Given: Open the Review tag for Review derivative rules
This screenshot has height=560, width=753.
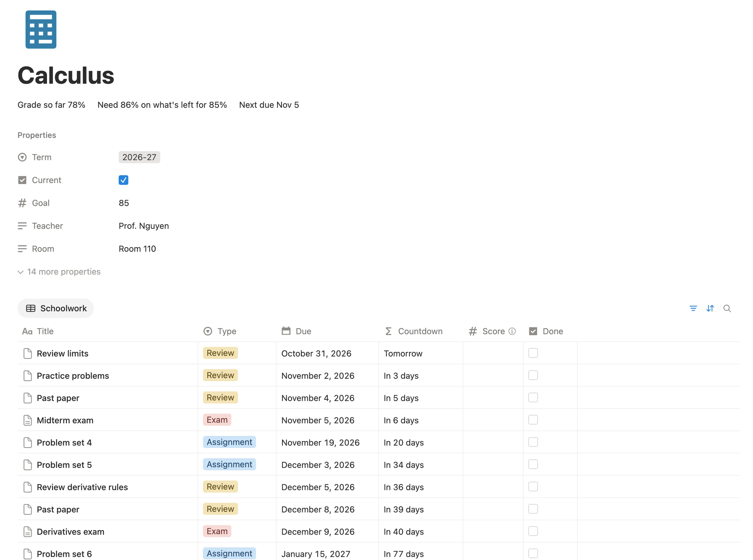Looking at the screenshot, I should click(220, 487).
